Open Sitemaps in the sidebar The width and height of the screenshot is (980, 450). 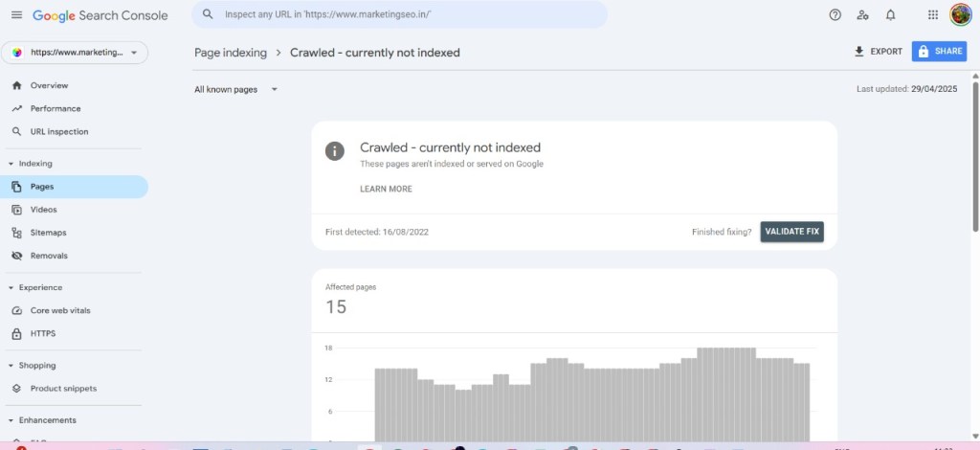[48, 233]
